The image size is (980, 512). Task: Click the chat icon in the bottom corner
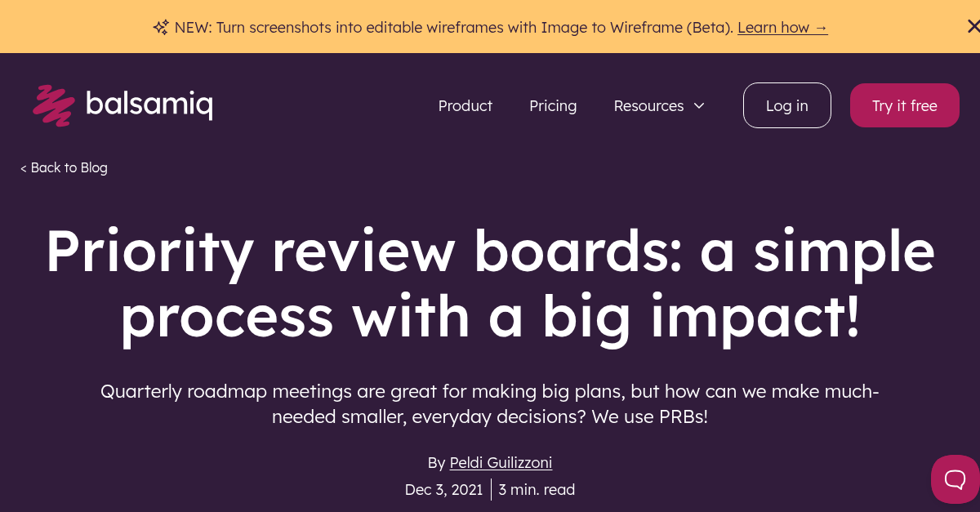(x=954, y=479)
